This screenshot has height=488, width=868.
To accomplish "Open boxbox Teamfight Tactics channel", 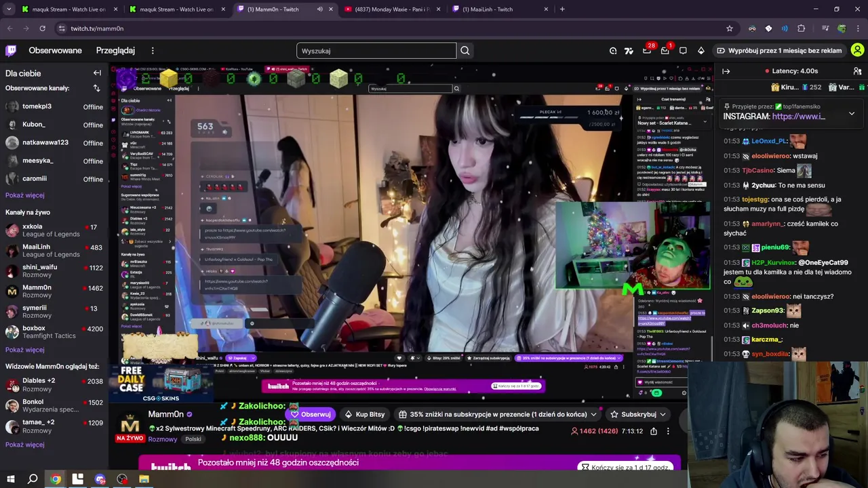I will pos(54,332).
